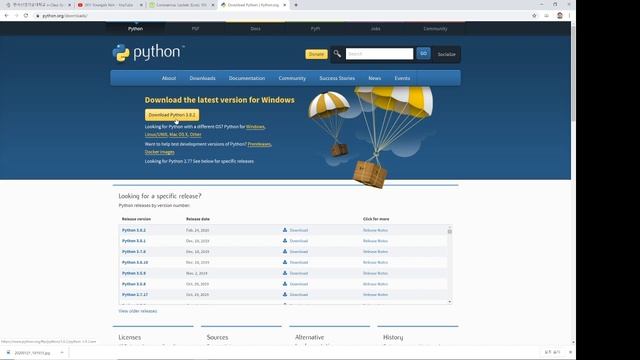Viewport: 640px width, 360px height.
Task: Select the PSF top navigation tab
Action: pyautogui.click(x=196, y=29)
